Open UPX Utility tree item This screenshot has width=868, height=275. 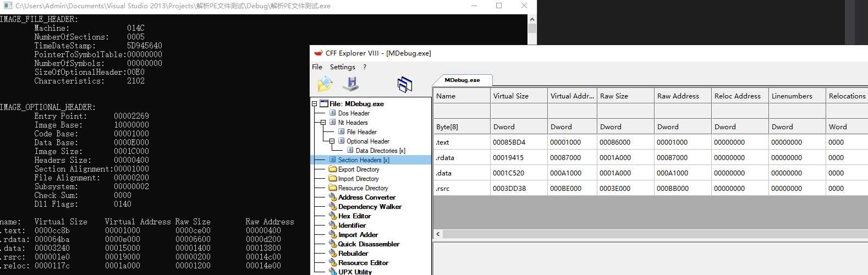click(355, 272)
